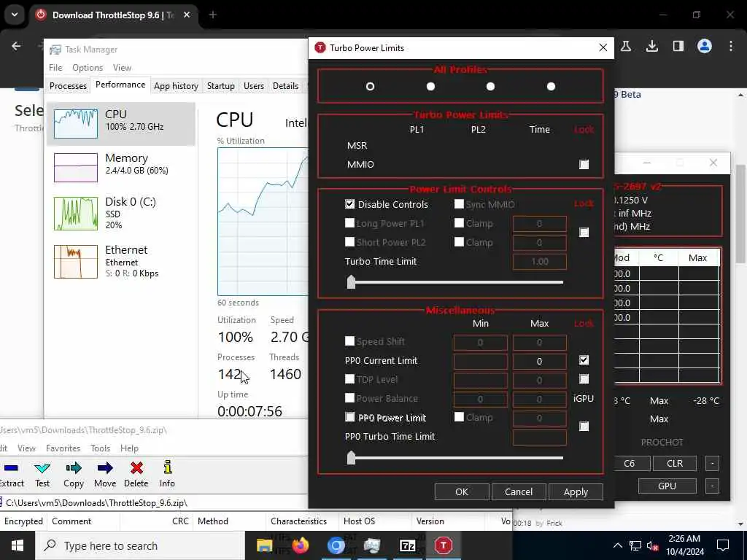The width and height of the screenshot is (747, 560).
Task: Click the PP0 Current Limit Max field
Action: [x=539, y=361]
